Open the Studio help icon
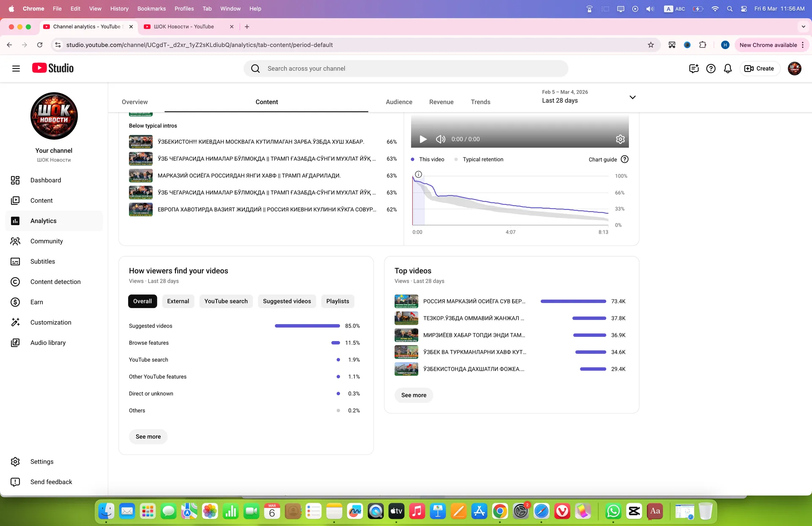The width and height of the screenshot is (812, 526). [x=711, y=69]
